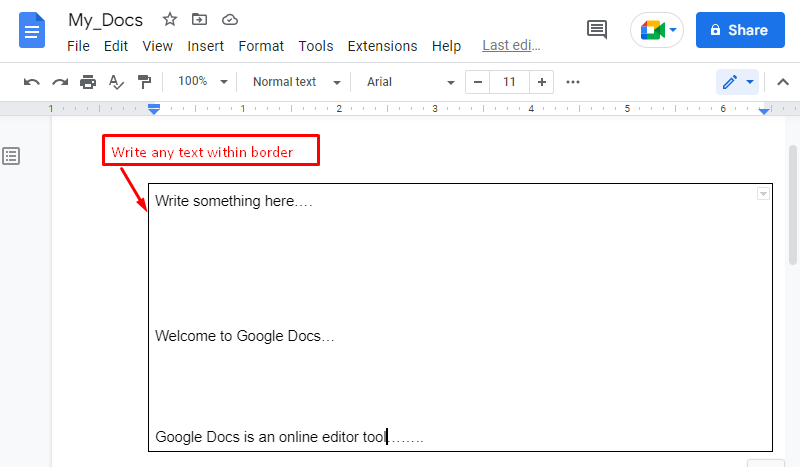
Task: Show the document outline
Action: pyautogui.click(x=11, y=156)
